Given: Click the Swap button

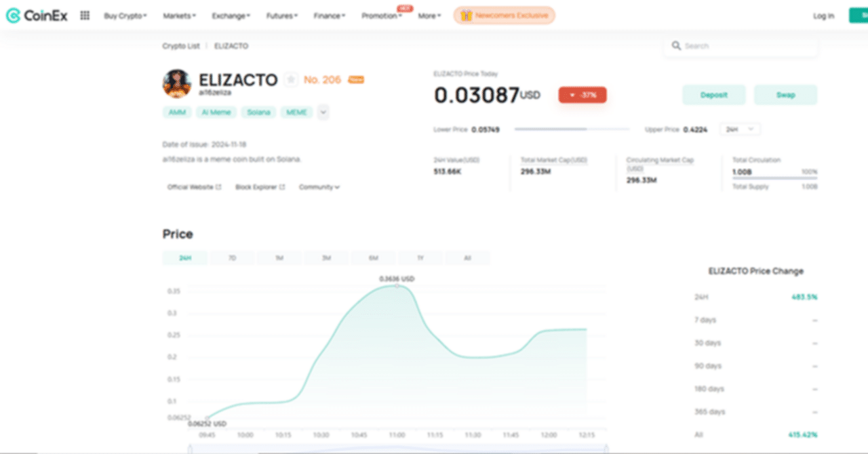Looking at the screenshot, I should 785,95.
